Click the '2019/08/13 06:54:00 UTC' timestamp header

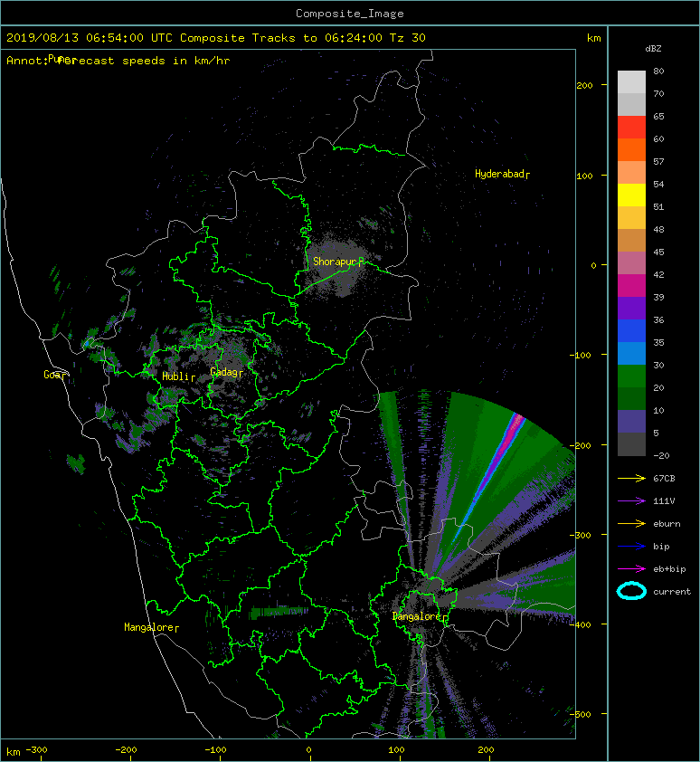(x=90, y=38)
